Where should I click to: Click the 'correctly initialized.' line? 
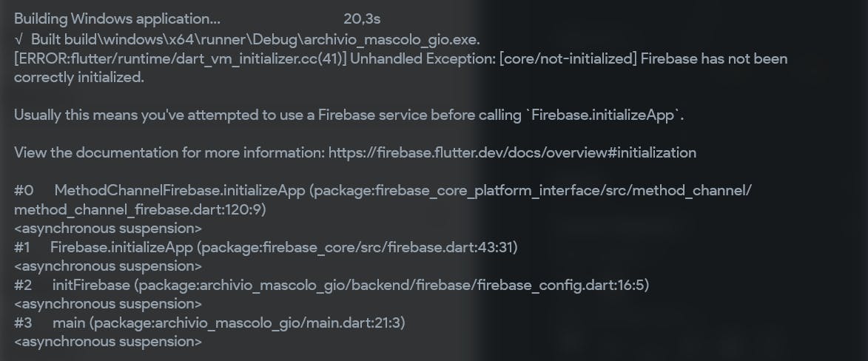tap(79, 77)
